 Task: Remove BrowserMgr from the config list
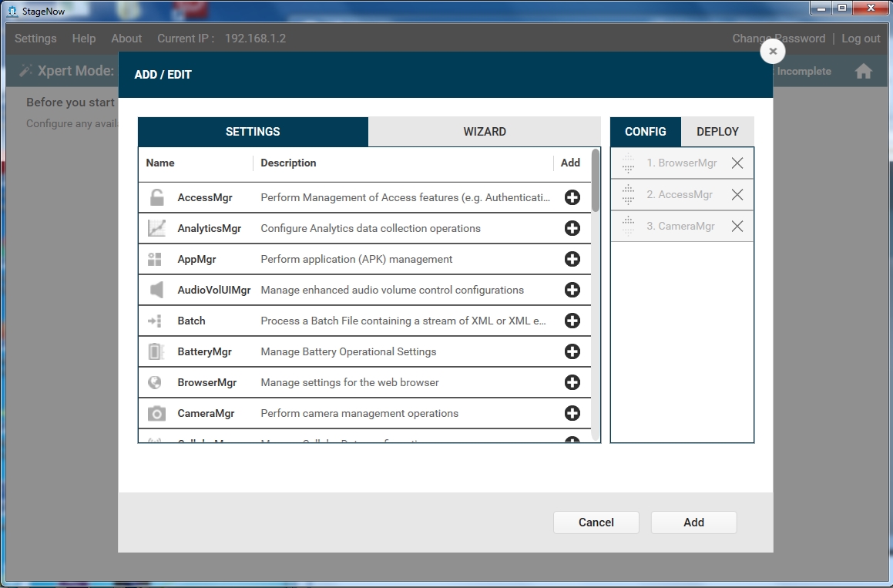click(737, 163)
